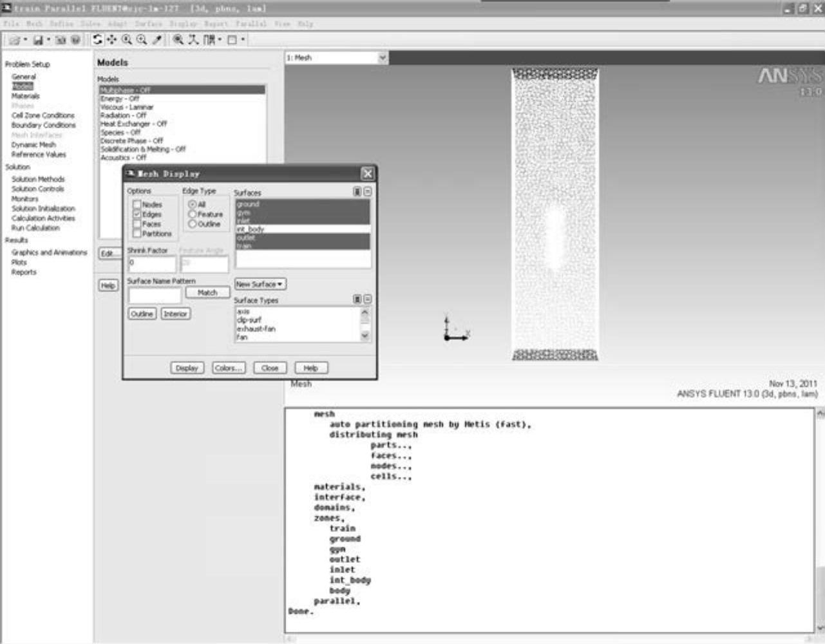The height and width of the screenshot is (644, 825).
Task: Click the view axis orientation toolbar icon
Action: [193, 40]
